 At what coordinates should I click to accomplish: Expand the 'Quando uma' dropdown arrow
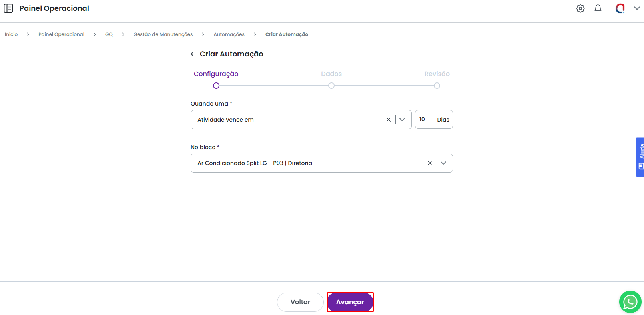tap(402, 120)
